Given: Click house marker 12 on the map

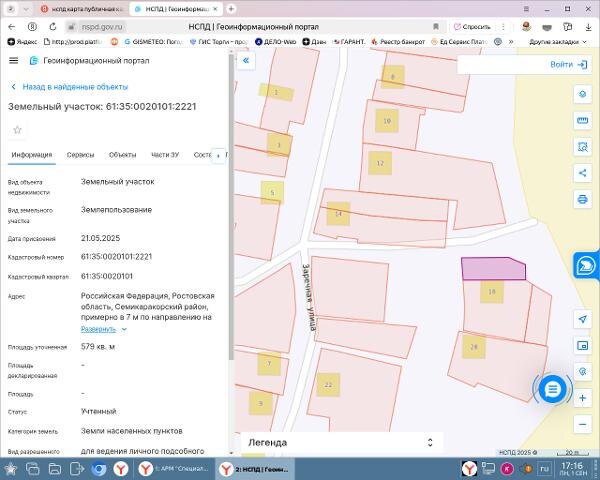Looking at the screenshot, I should (x=380, y=163).
